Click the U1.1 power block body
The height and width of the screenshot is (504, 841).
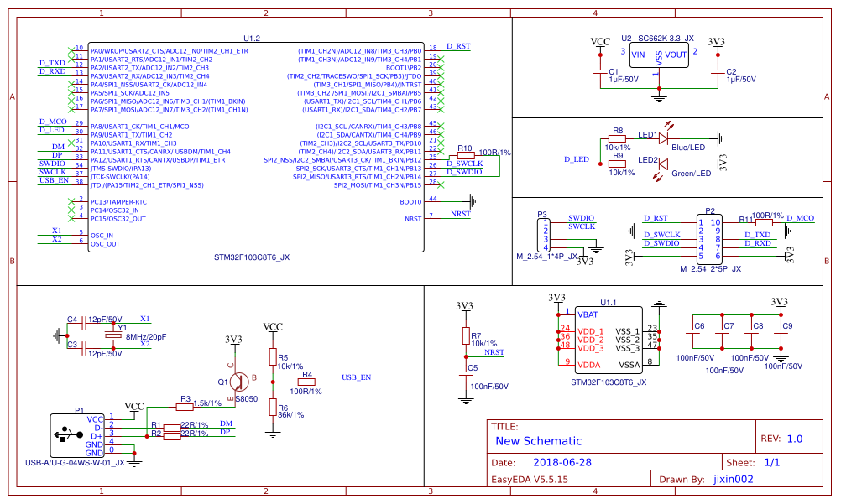(x=609, y=340)
